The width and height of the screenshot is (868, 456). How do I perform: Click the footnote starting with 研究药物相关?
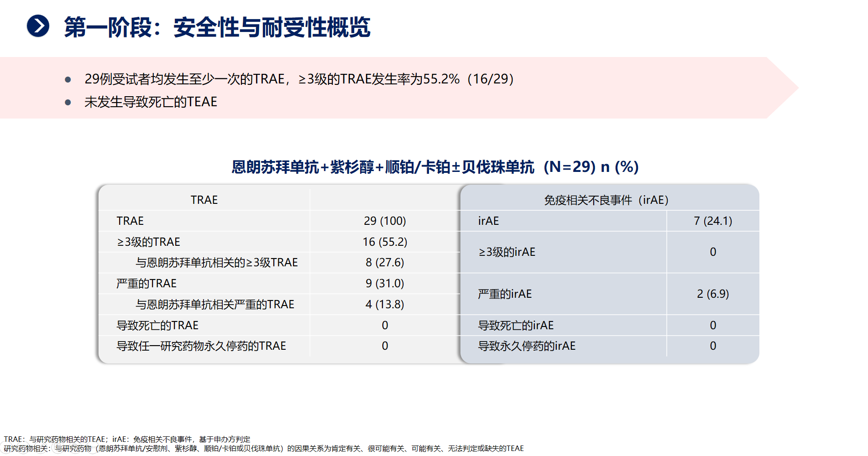click(264, 448)
